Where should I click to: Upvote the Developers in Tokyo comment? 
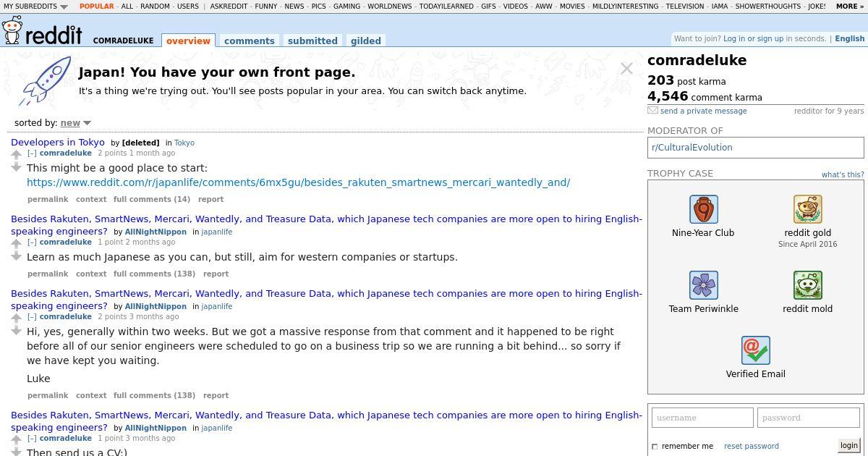click(17, 155)
